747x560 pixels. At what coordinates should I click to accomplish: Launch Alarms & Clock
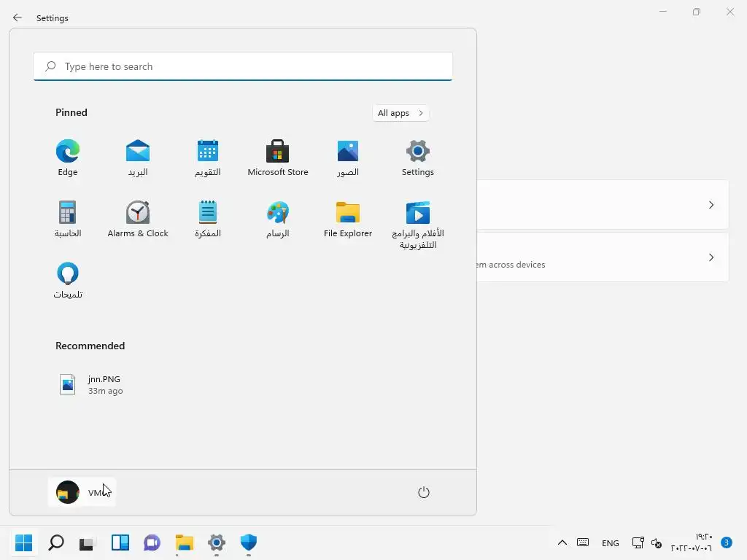coord(138,219)
